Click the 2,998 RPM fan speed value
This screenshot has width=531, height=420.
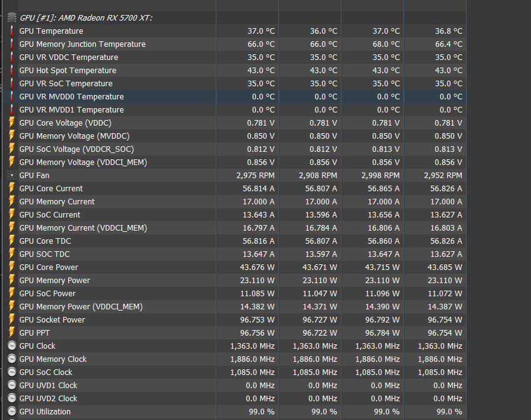[x=381, y=176]
